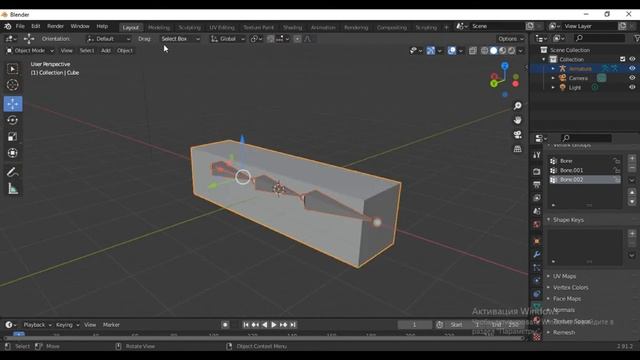Select the Transform tool
The width and height of the screenshot is (640, 360).
pos(13,153)
